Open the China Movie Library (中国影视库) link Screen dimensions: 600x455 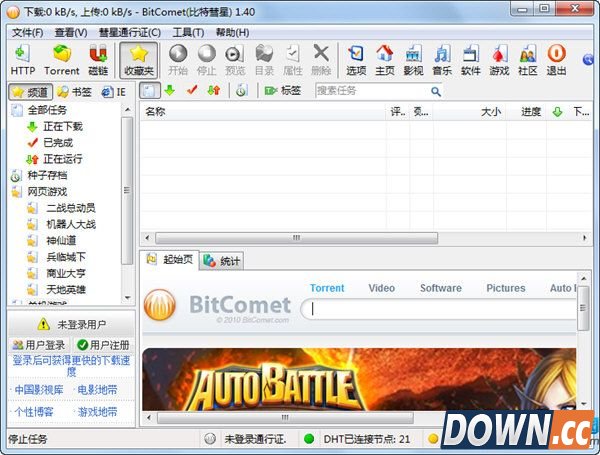click(38, 389)
